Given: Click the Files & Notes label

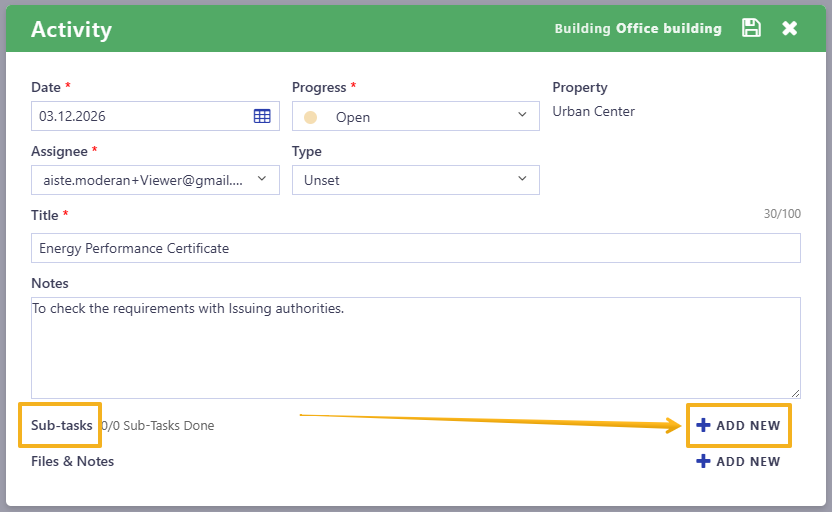Looking at the screenshot, I should (73, 462).
